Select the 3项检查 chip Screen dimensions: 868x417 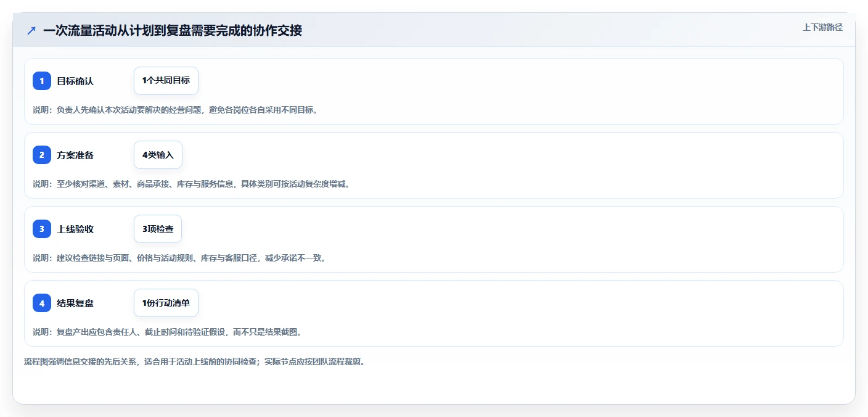click(158, 229)
